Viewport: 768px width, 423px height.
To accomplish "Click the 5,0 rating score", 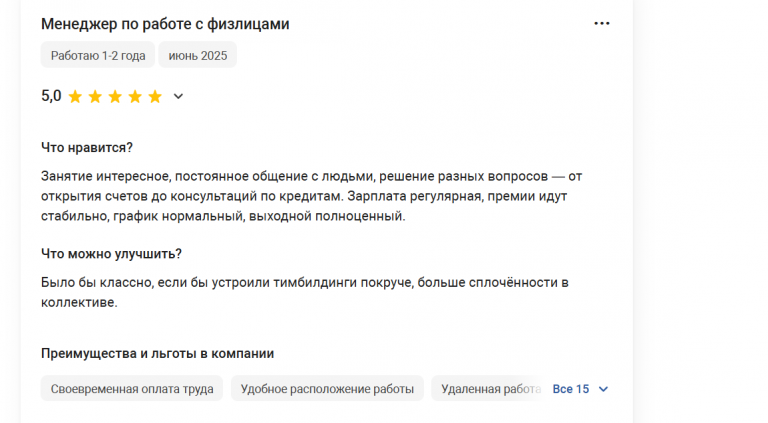I will (x=51, y=96).
